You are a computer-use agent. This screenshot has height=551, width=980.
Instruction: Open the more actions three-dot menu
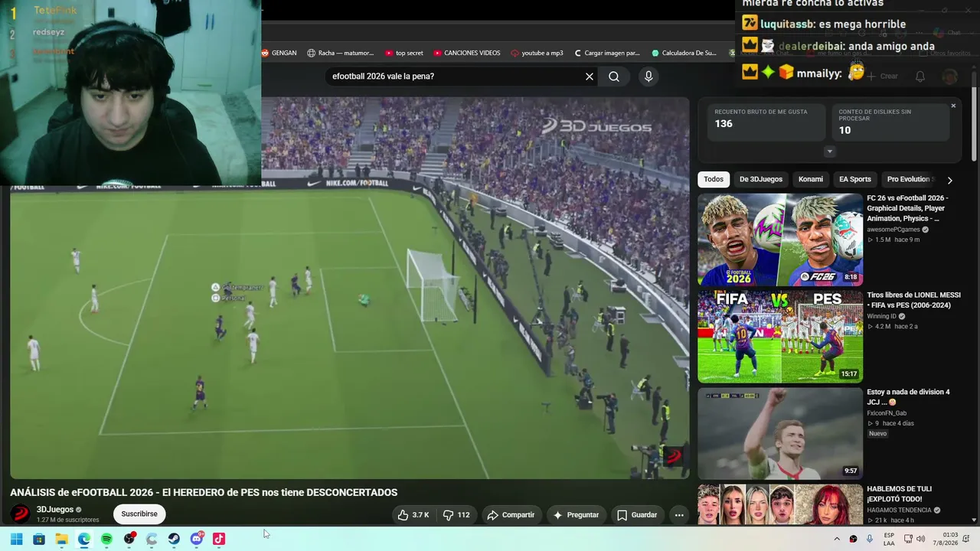point(679,515)
